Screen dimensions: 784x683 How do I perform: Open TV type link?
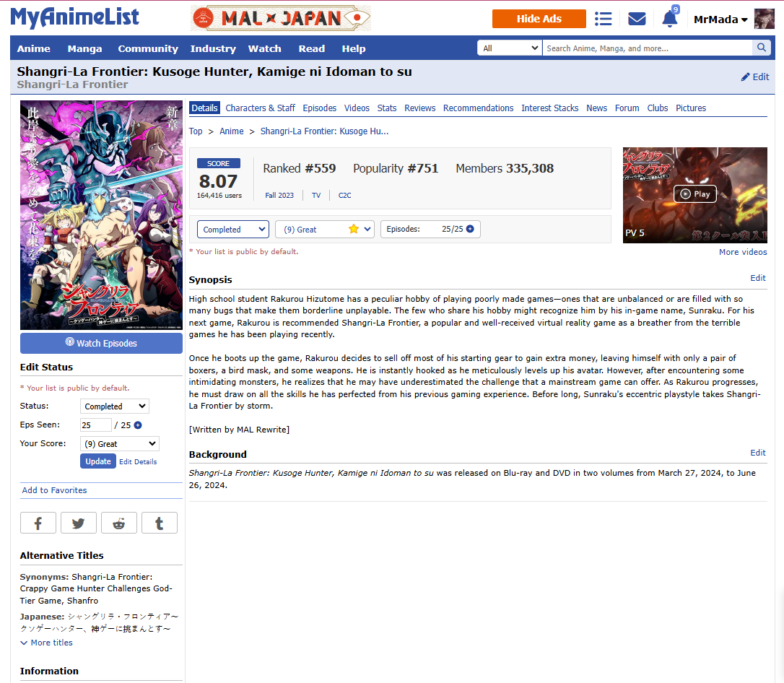tap(316, 196)
